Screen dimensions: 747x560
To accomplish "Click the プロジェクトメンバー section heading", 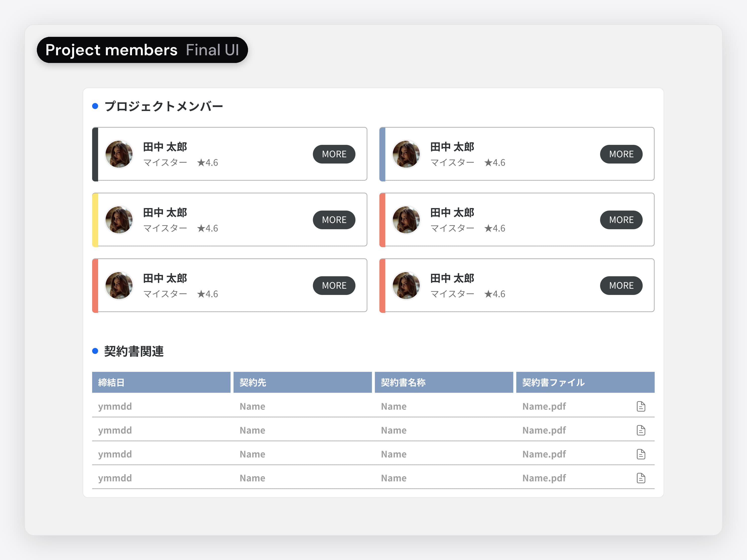I will [x=164, y=106].
